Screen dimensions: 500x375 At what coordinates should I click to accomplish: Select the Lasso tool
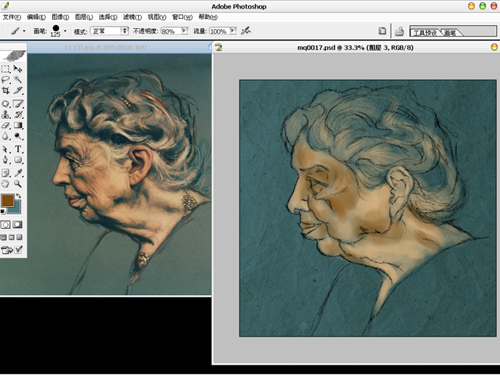click(x=6, y=79)
